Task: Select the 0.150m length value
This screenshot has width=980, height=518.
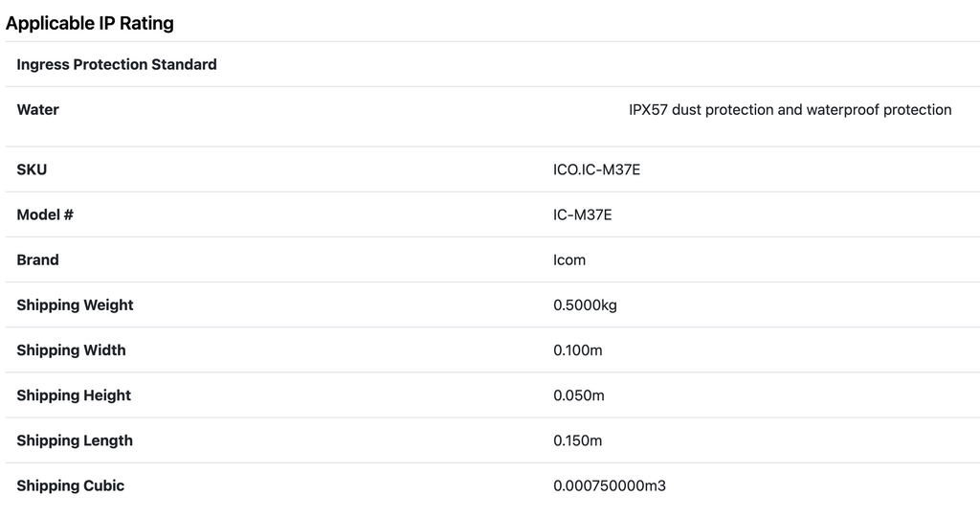Action: click(578, 439)
